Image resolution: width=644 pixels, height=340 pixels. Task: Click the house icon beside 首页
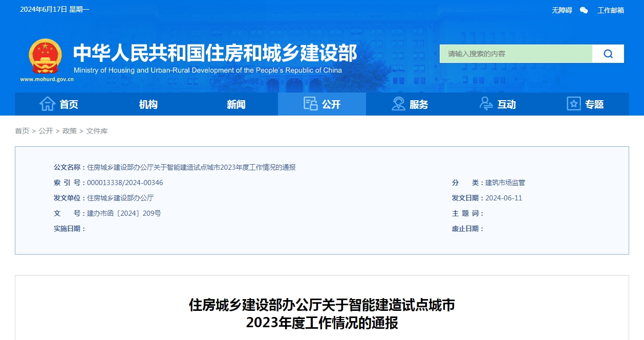click(x=48, y=104)
